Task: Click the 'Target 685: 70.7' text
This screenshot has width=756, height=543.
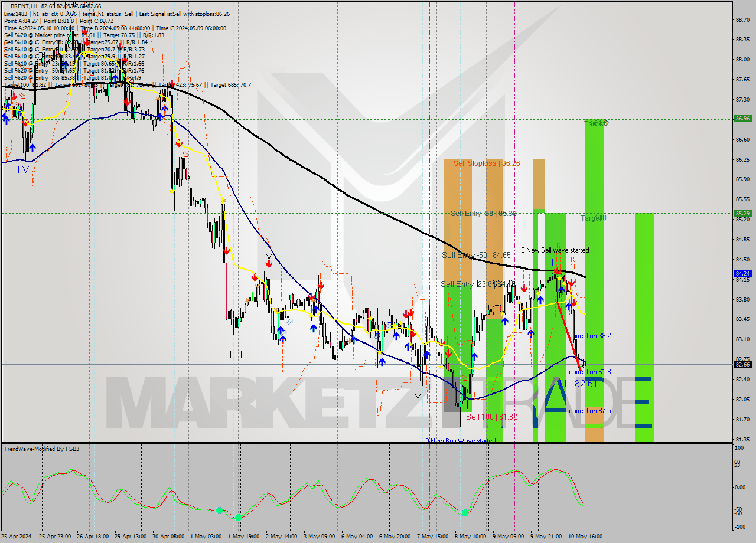Action: click(x=231, y=85)
